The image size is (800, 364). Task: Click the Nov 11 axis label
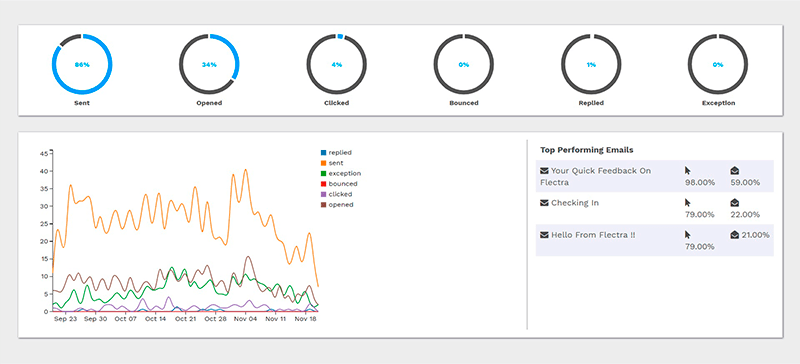[276, 319]
